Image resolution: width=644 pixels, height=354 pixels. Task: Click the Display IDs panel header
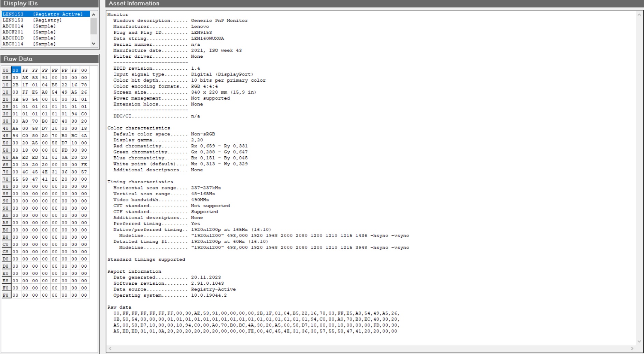click(50, 3)
